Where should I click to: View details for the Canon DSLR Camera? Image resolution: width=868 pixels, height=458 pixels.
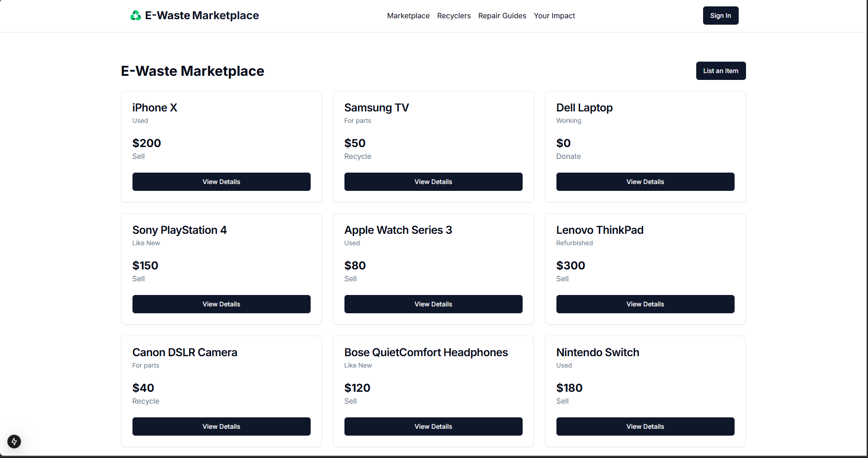tap(221, 426)
